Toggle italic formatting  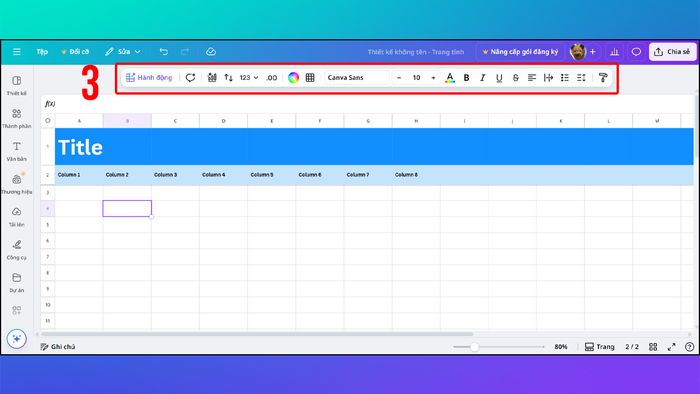coord(483,78)
